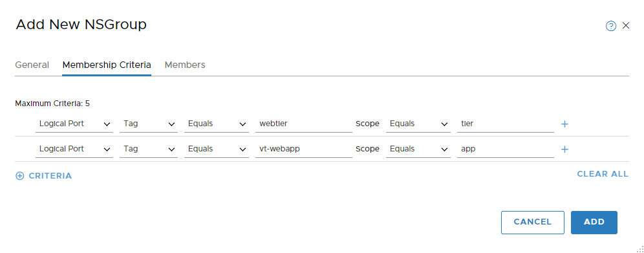Click the CANCEL button

coord(533,222)
